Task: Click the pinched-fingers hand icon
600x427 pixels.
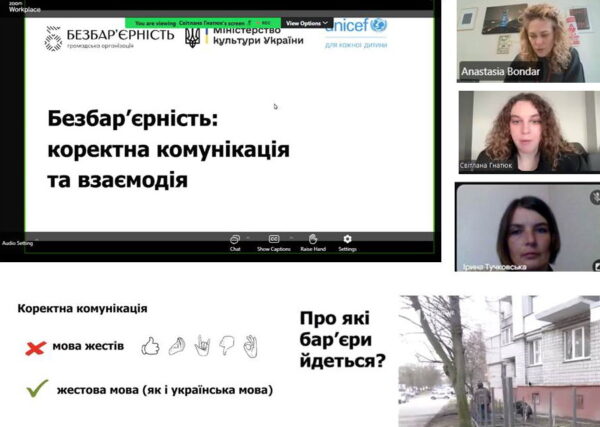Action: (177, 346)
